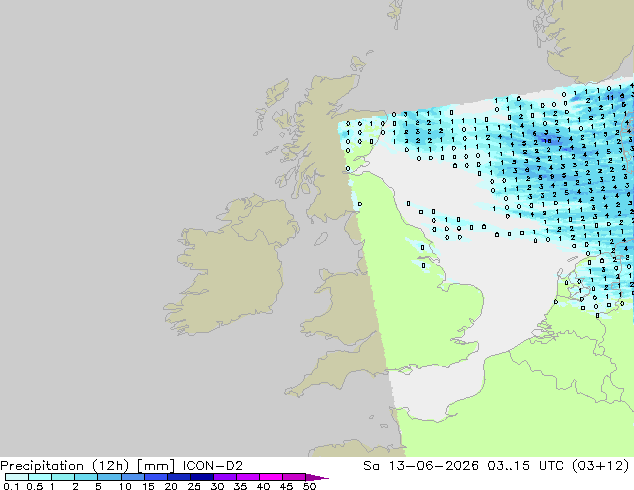
Task: Click the "15" legend scale label
Action: 148,486
